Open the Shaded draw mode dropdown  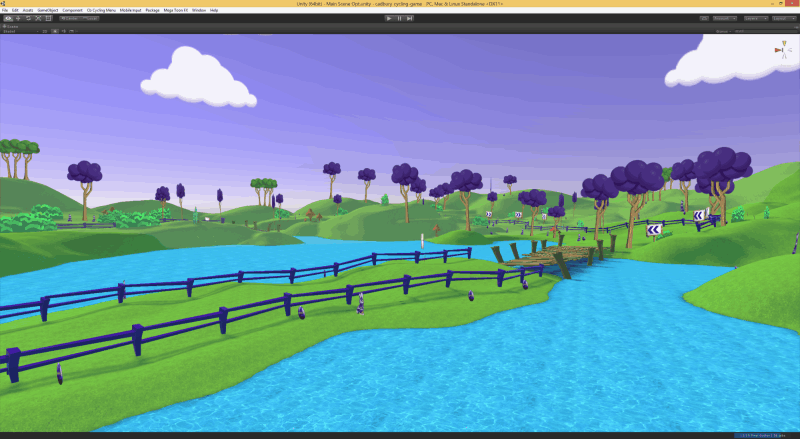pos(18,31)
